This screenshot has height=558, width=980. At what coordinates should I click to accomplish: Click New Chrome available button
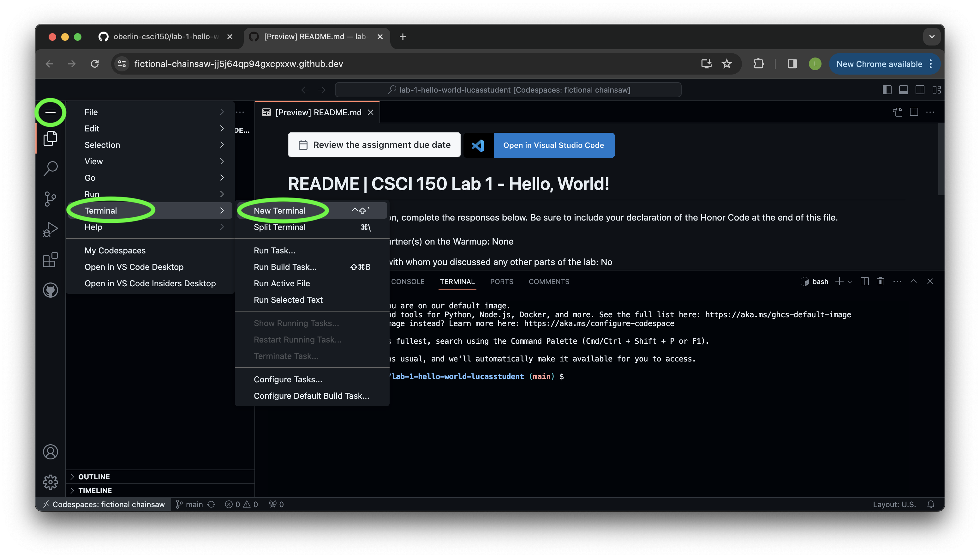884,64
